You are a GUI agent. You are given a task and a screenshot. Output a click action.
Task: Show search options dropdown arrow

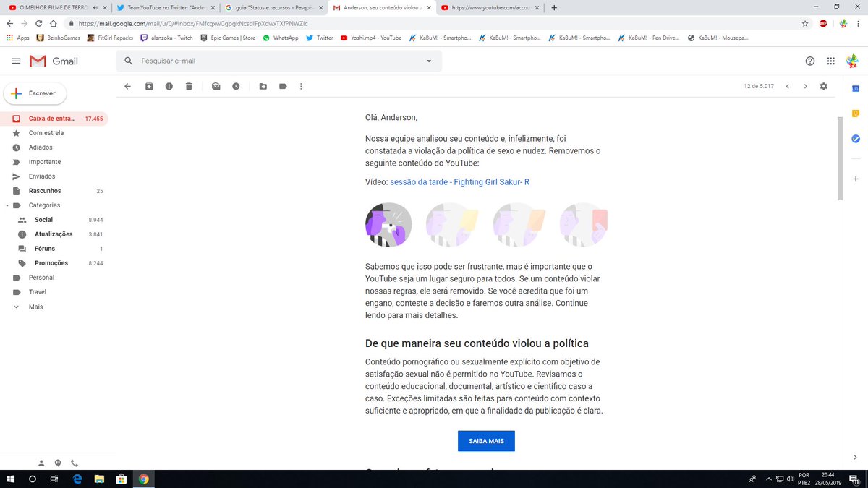tap(429, 61)
